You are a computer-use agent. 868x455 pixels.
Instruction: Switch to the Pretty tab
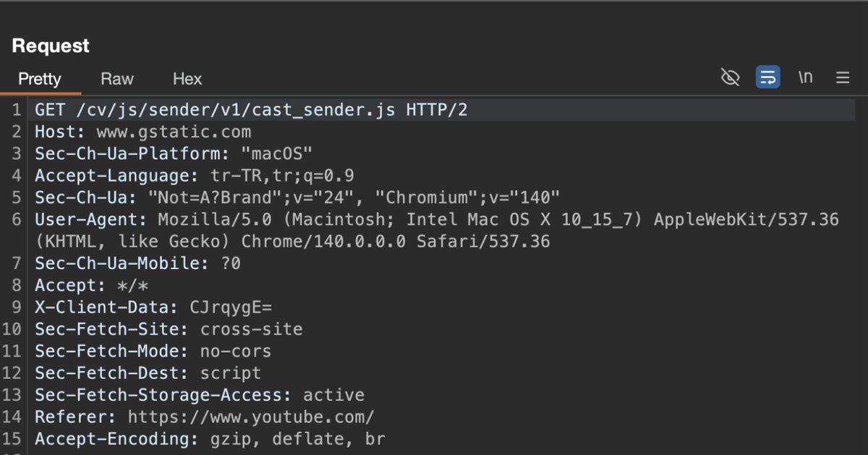click(x=40, y=79)
